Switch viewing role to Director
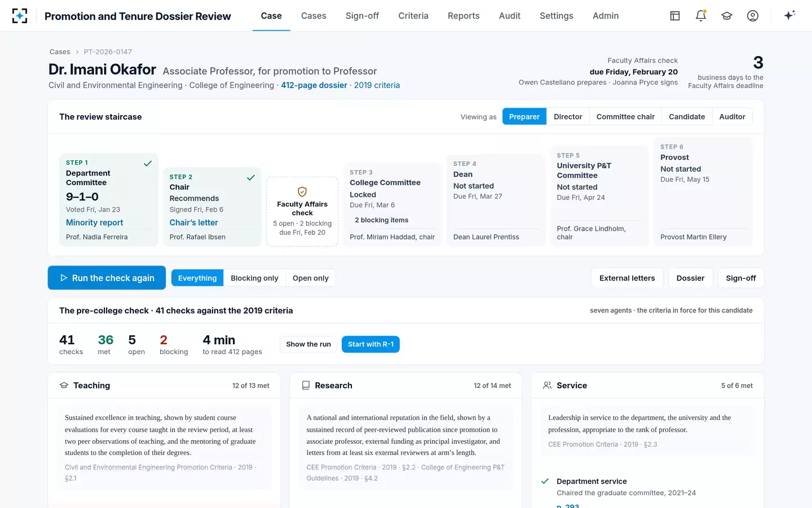The image size is (812, 508). coord(568,117)
